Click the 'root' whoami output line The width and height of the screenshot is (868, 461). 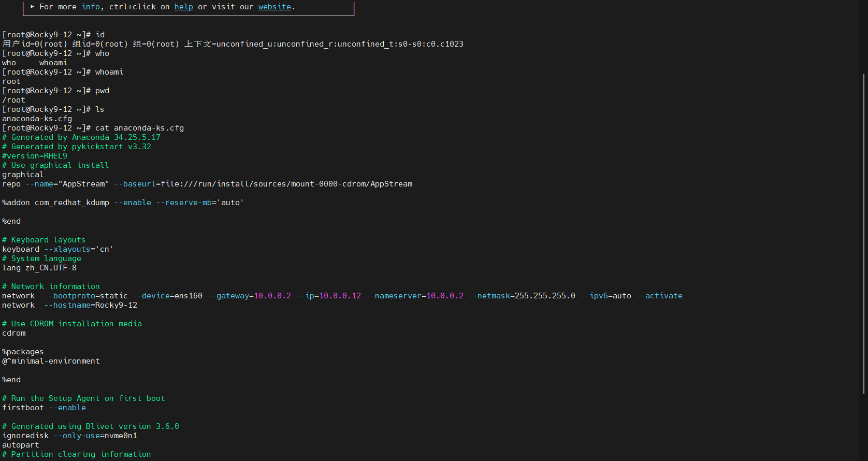[11, 81]
